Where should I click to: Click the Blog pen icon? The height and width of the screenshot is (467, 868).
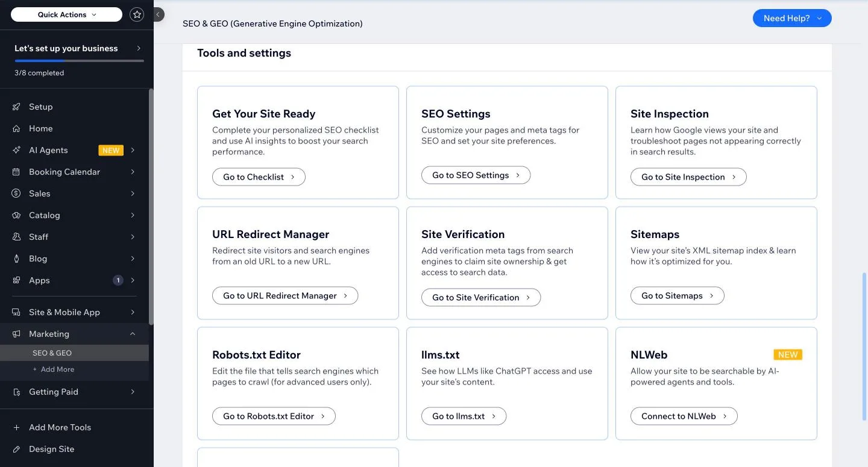pyautogui.click(x=17, y=259)
